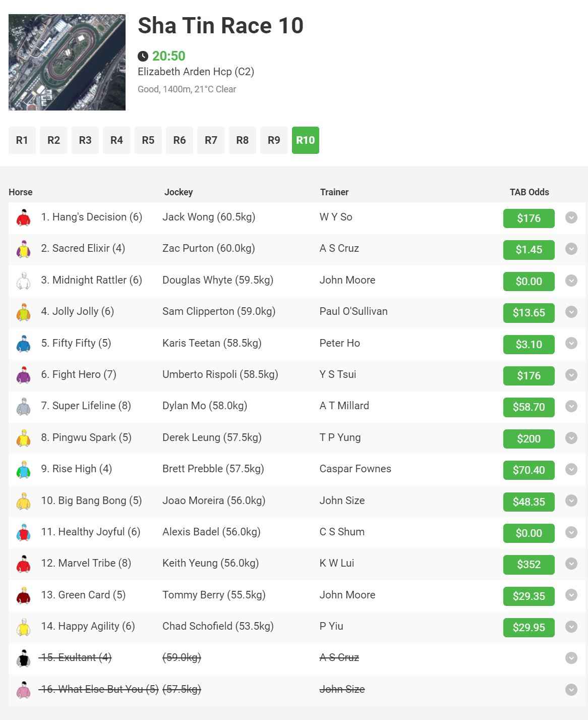
Task: Click Rise High green silk icon
Action: pos(23,470)
